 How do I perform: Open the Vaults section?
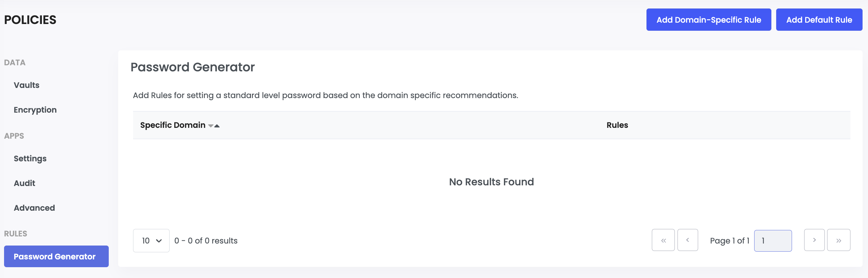pos(26,85)
